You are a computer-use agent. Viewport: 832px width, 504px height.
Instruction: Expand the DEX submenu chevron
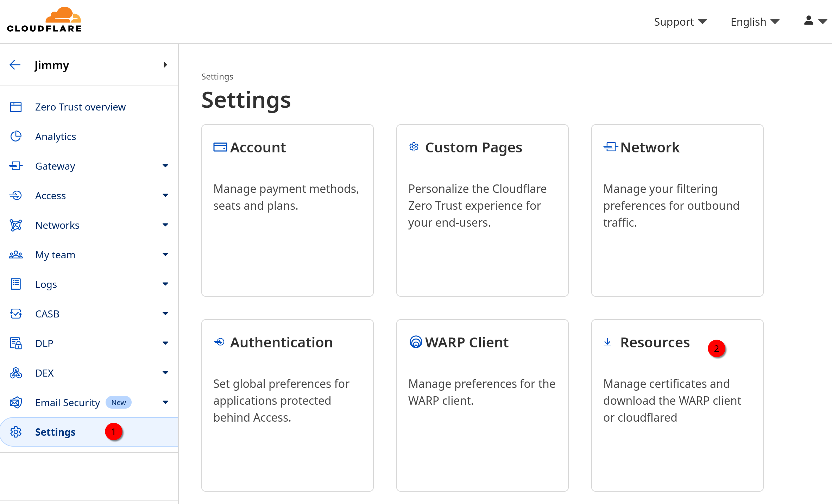click(x=165, y=373)
